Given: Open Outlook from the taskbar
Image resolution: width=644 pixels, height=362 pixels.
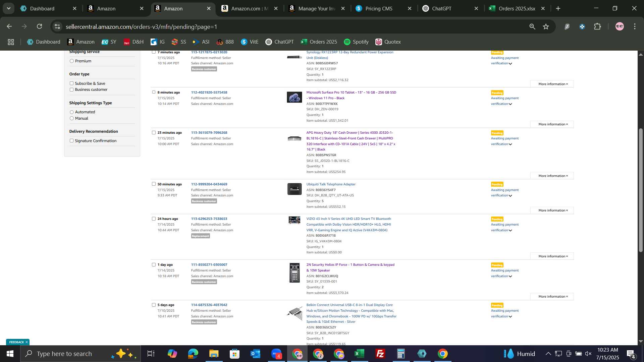Looking at the screenshot, I should [x=255, y=354].
